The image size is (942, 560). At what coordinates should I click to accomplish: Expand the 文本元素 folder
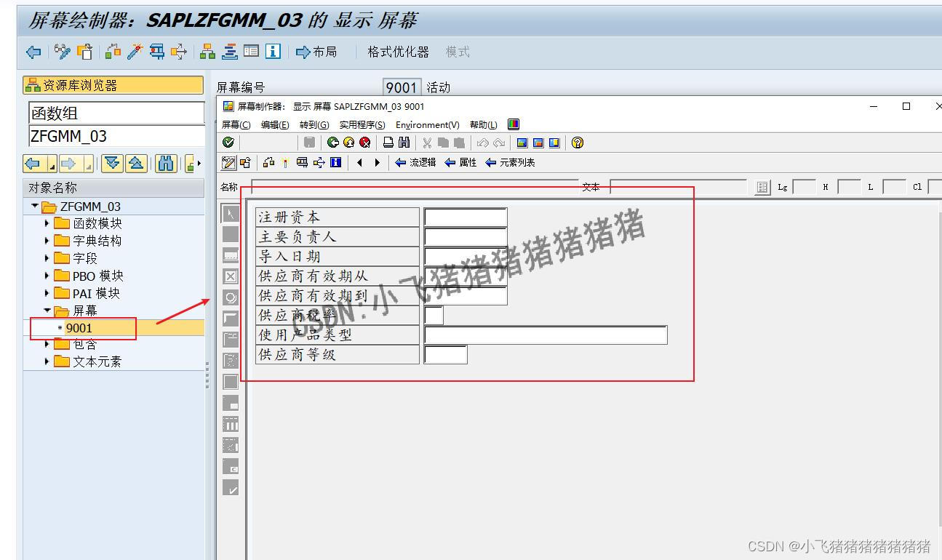[x=47, y=361]
